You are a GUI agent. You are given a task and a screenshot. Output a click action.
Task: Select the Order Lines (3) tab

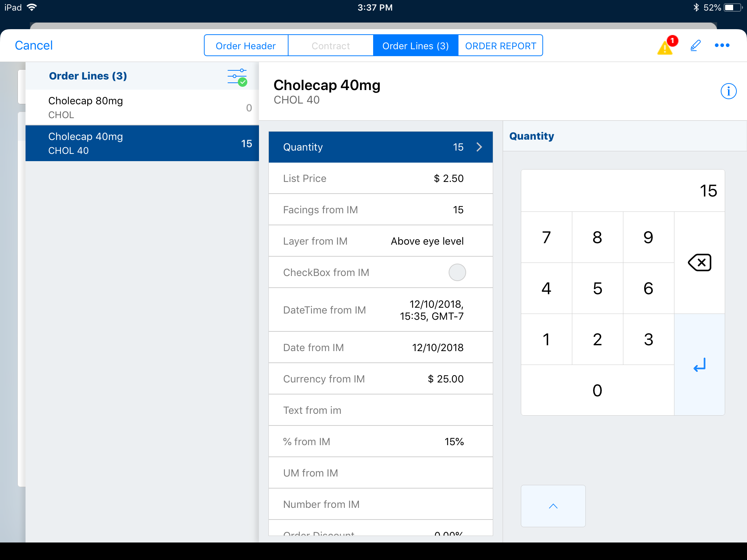415,46
